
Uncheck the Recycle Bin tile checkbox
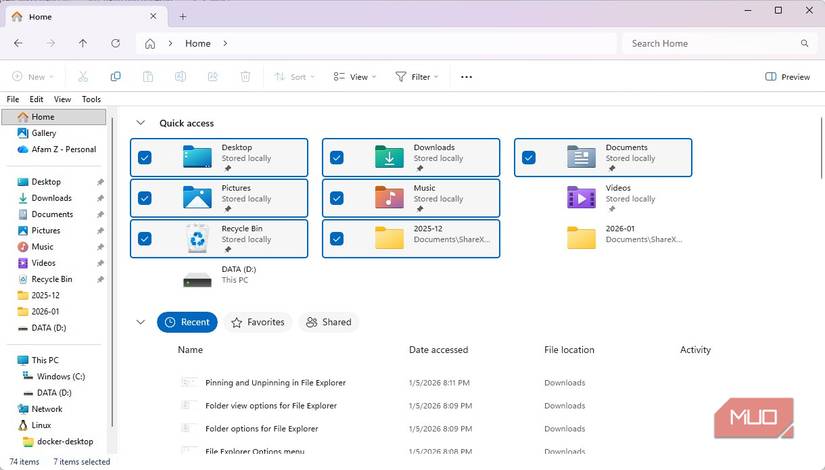pyautogui.click(x=145, y=239)
